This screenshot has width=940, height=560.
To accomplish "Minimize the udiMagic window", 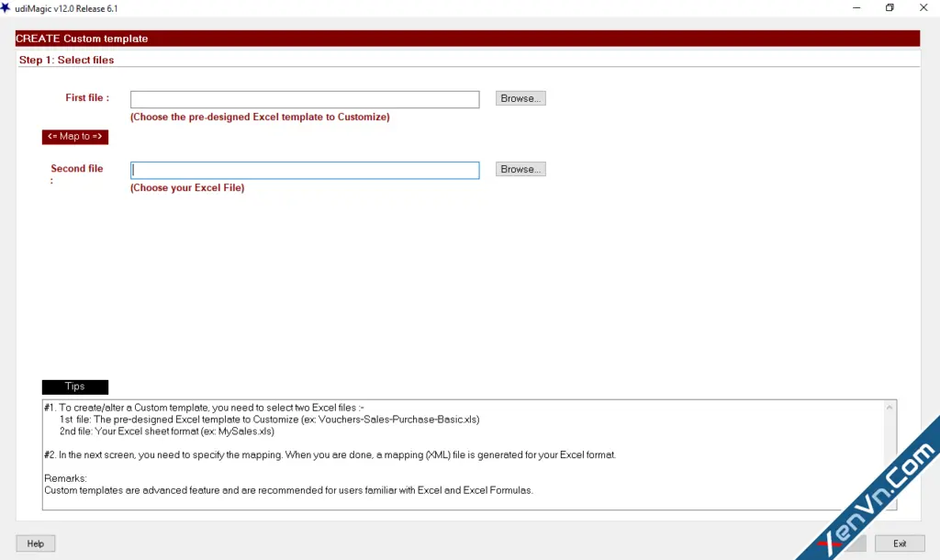I will [x=856, y=7].
